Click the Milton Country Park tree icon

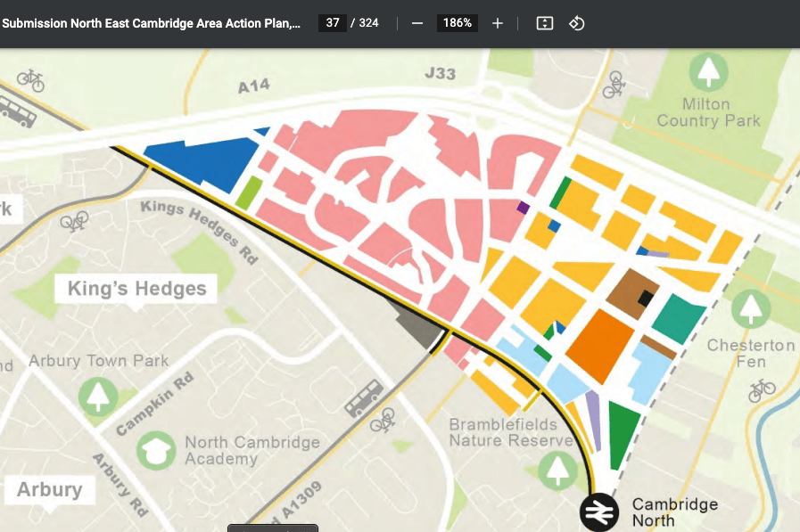pos(708,71)
